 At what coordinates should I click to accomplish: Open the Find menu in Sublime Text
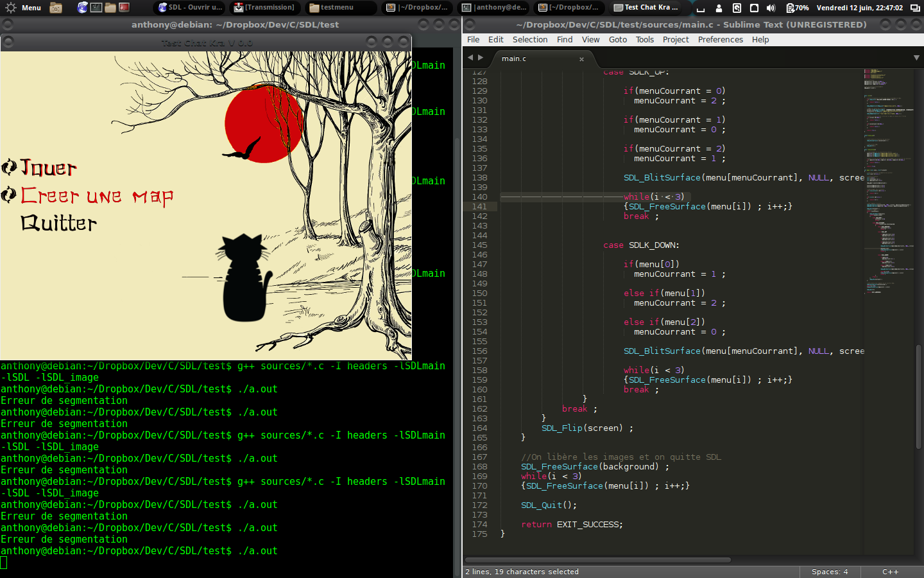(565, 39)
